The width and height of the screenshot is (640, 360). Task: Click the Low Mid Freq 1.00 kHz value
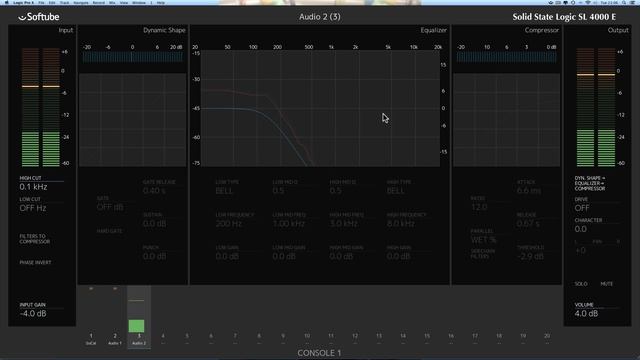point(289,224)
